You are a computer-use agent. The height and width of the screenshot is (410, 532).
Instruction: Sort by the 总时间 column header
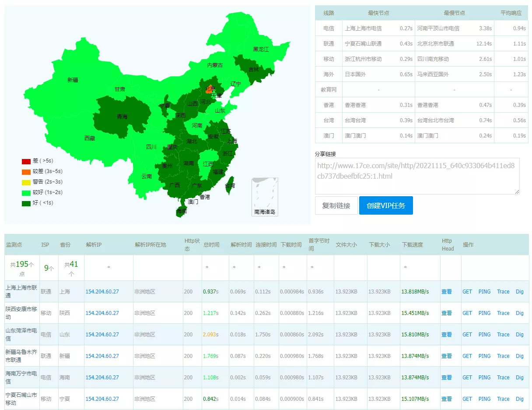[211, 245]
